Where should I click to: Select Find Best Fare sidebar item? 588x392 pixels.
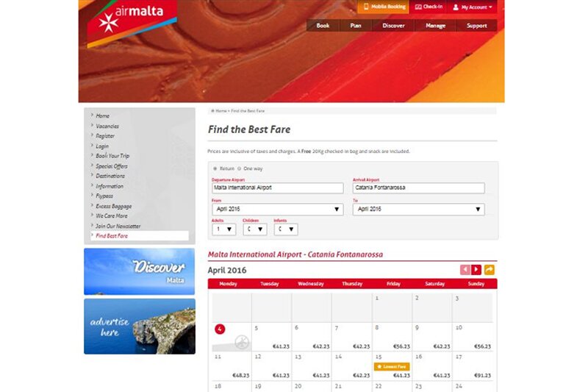tap(140, 235)
